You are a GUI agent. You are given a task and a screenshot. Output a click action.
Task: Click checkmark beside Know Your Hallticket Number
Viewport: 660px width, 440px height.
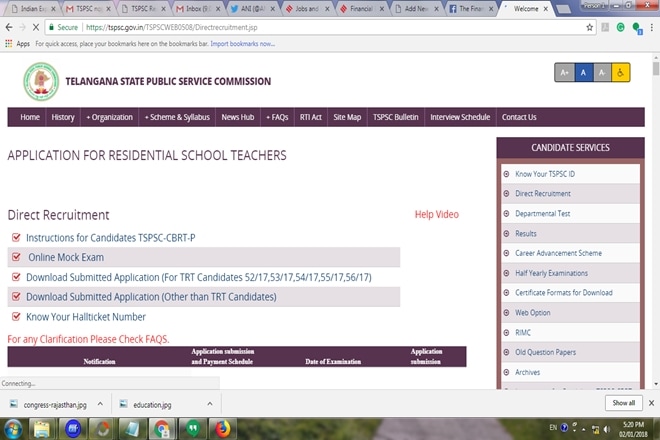pyautogui.click(x=16, y=317)
